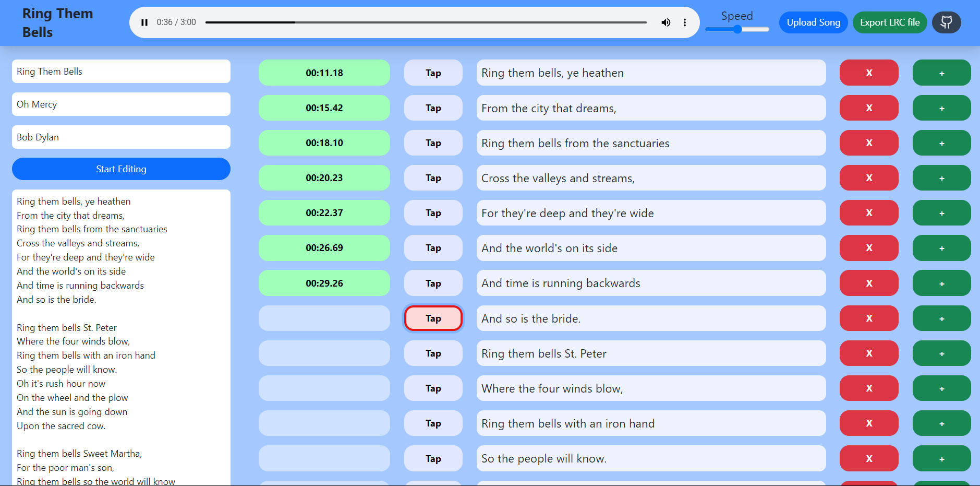
Task: Edit lyric text 'Ring them bells, ye heathen'
Action: tap(651, 73)
